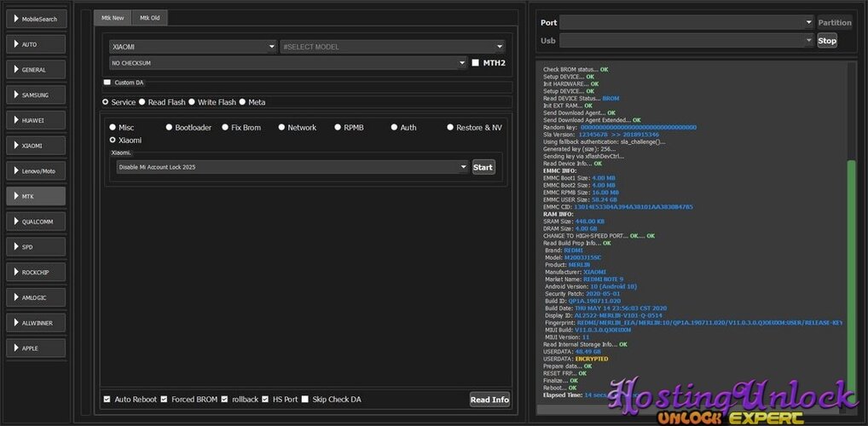The width and height of the screenshot is (868, 426).
Task: Click the USERDATA ENCRYPTED log line
Action: click(x=576, y=359)
